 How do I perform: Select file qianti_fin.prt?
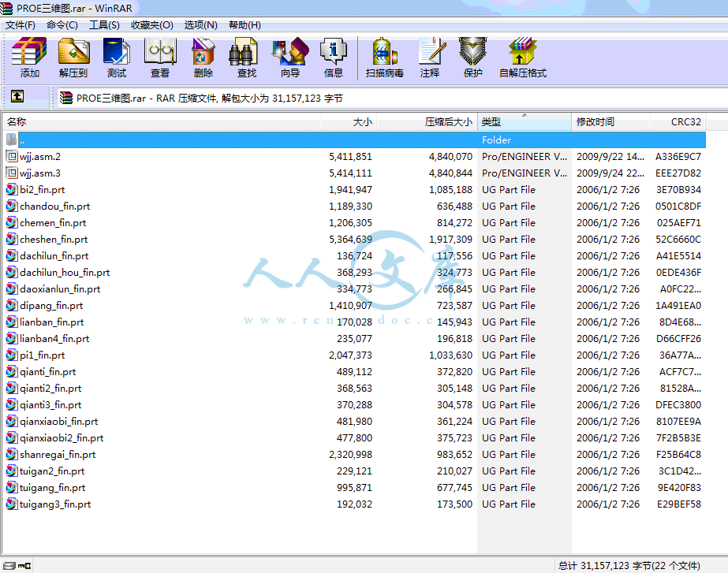(x=48, y=372)
